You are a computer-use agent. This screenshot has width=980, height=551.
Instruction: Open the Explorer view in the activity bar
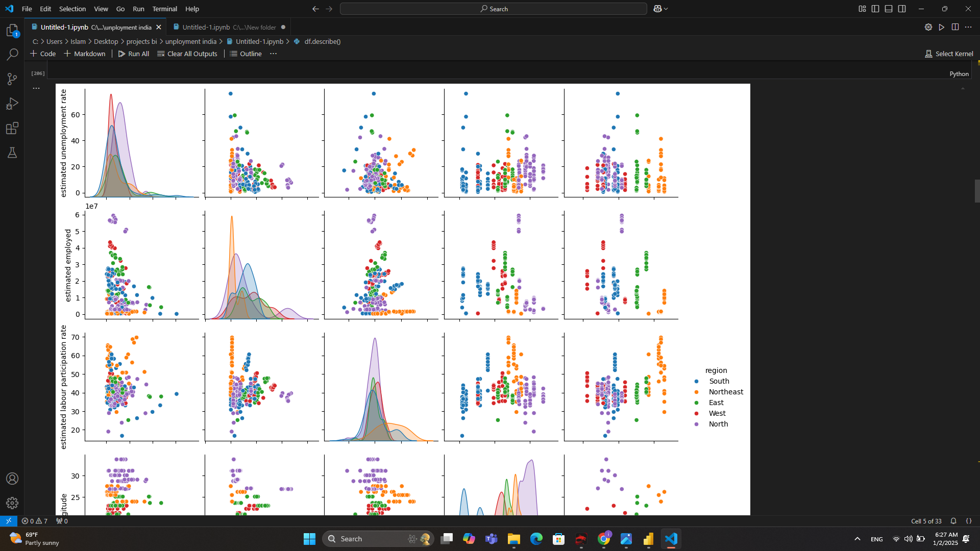[12, 31]
